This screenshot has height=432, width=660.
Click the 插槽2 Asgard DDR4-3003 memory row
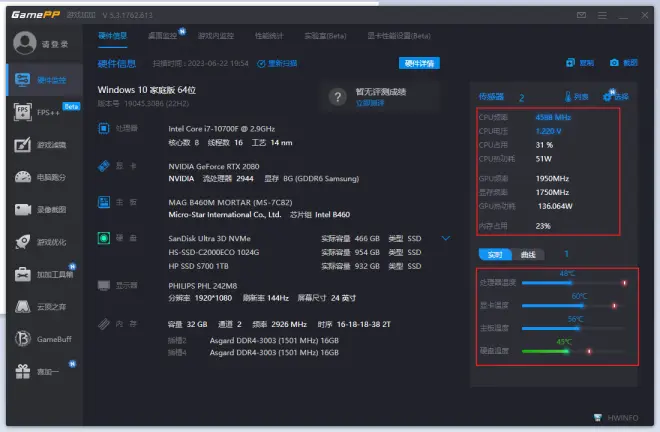coord(253,340)
